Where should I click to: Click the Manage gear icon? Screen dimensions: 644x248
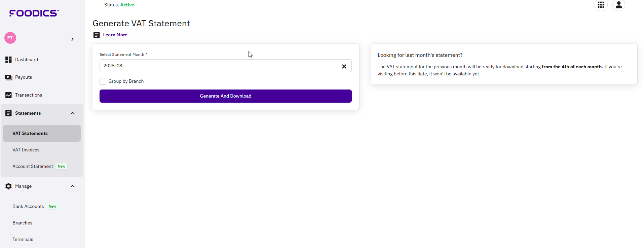coord(8,186)
